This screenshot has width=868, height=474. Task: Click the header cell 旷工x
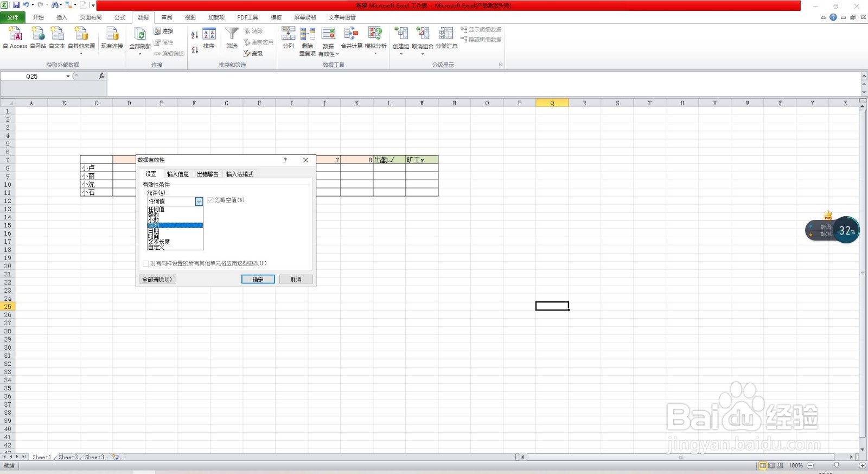[x=422, y=160]
